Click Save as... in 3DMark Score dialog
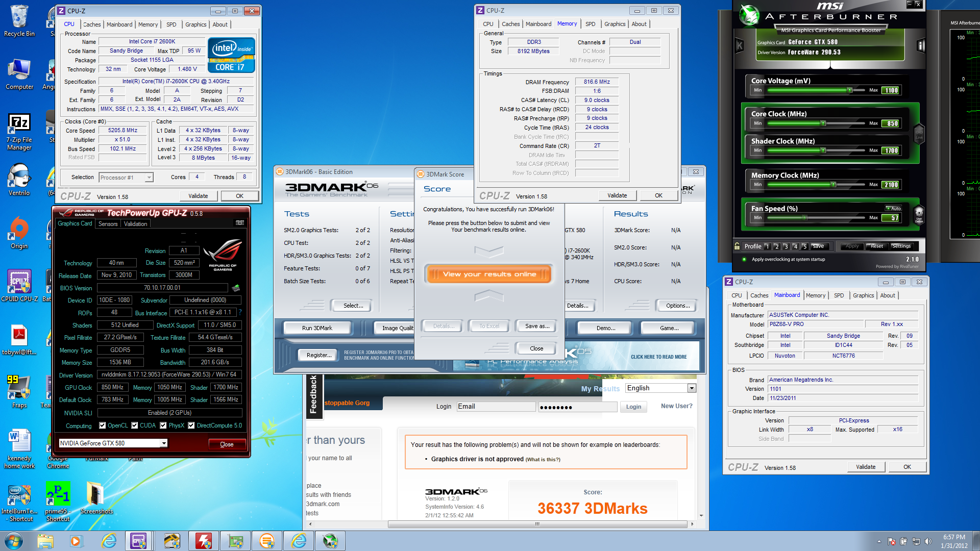This screenshot has width=980, height=551. point(537,326)
